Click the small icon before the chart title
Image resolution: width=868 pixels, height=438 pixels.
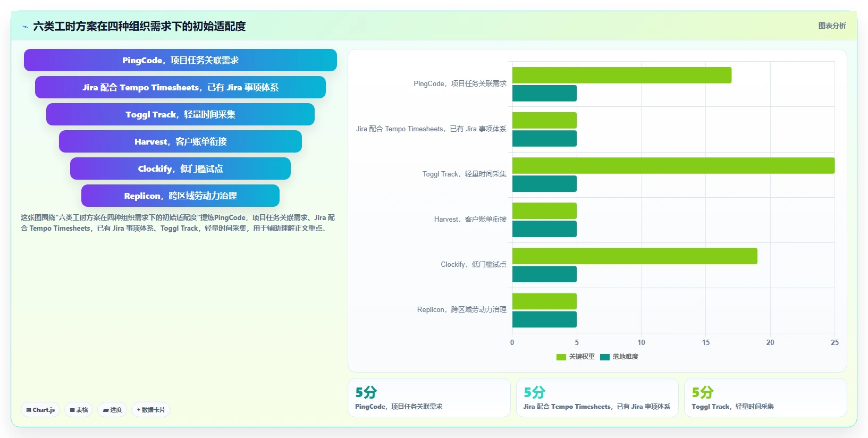pyautogui.click(x=25, y=27)
